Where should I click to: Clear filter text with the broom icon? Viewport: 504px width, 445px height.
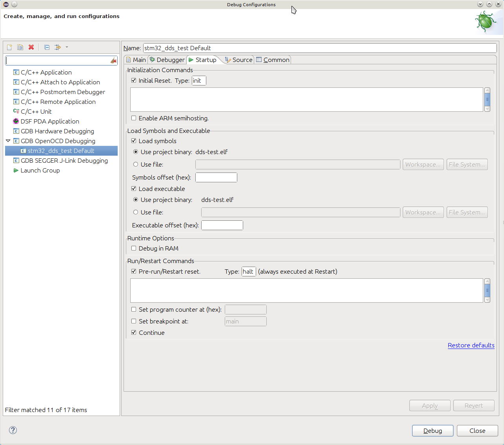(x=113, y=60)
